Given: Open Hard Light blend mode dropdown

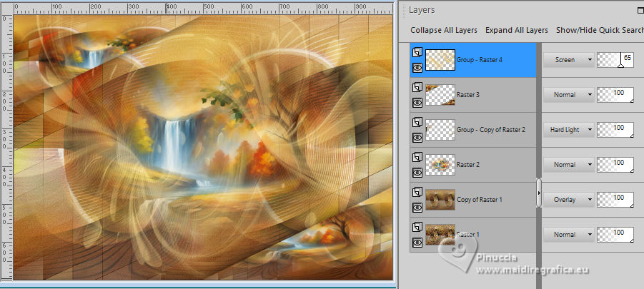Looking at the screenshot, I should (569, 130).
